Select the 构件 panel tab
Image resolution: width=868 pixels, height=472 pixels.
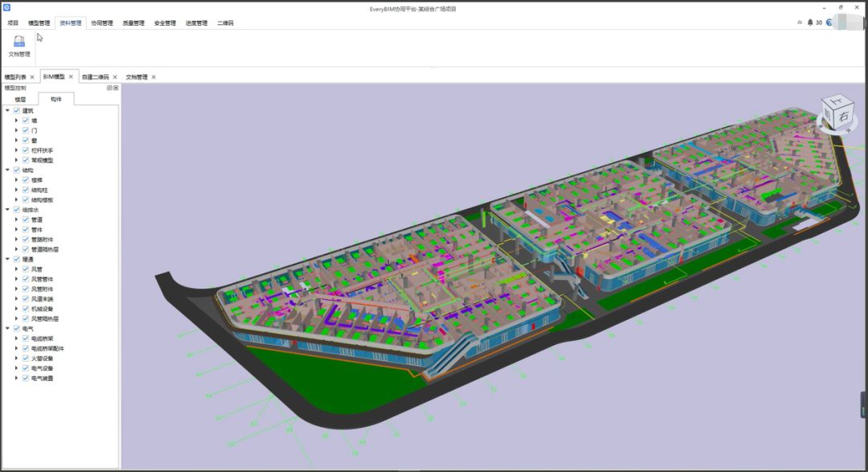(x=56, y=99)
